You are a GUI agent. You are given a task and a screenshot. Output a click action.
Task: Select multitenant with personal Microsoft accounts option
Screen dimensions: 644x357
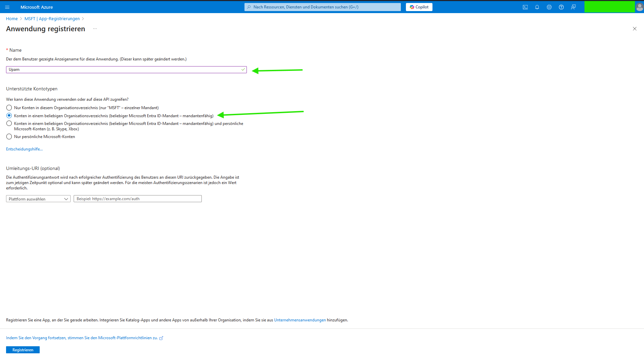(9, 124)
